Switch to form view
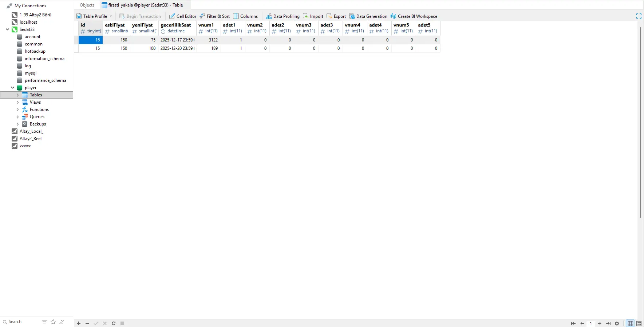 click(x=639, y=323)
